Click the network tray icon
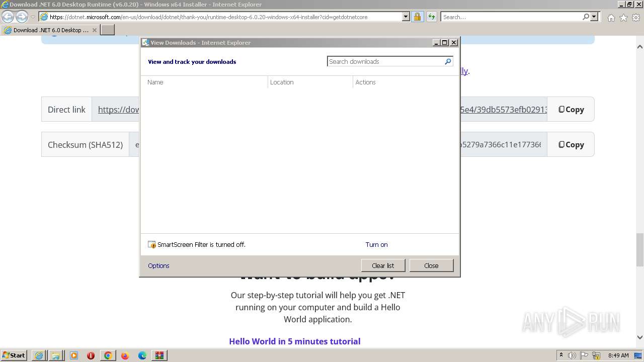Image resolution: width=644 pixels, height=362 pixels. point(596,355)
